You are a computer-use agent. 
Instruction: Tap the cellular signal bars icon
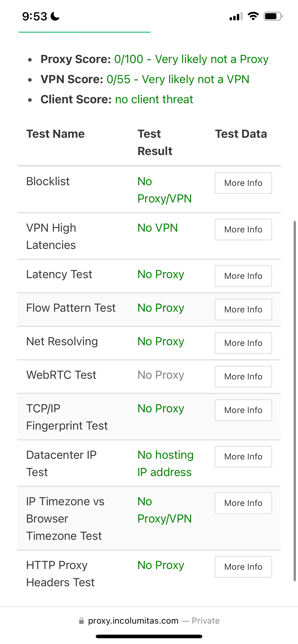point(236,17)
